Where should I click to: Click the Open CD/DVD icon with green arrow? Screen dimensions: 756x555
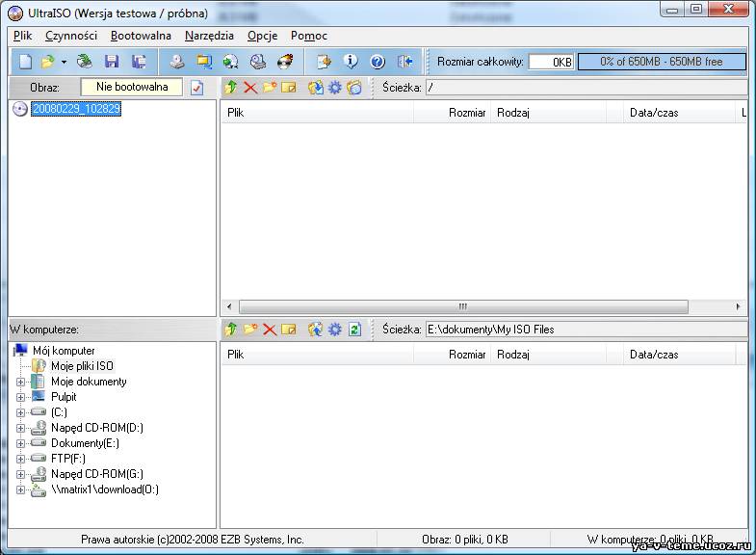point(85,62)
